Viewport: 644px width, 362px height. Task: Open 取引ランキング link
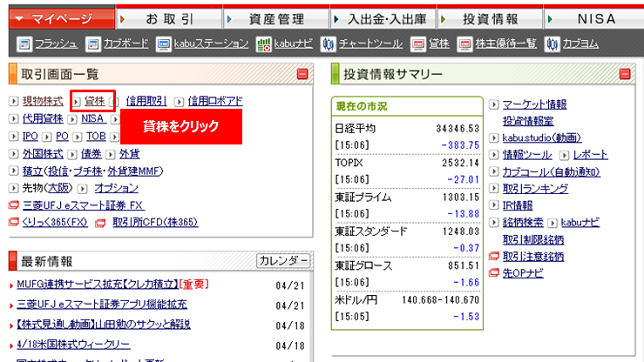pos(536,189)
